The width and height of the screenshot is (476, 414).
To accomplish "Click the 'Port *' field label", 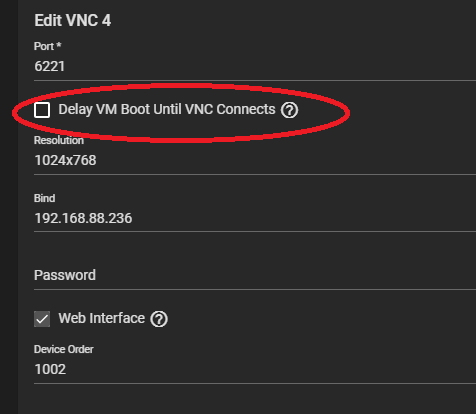I will (47, 46).
